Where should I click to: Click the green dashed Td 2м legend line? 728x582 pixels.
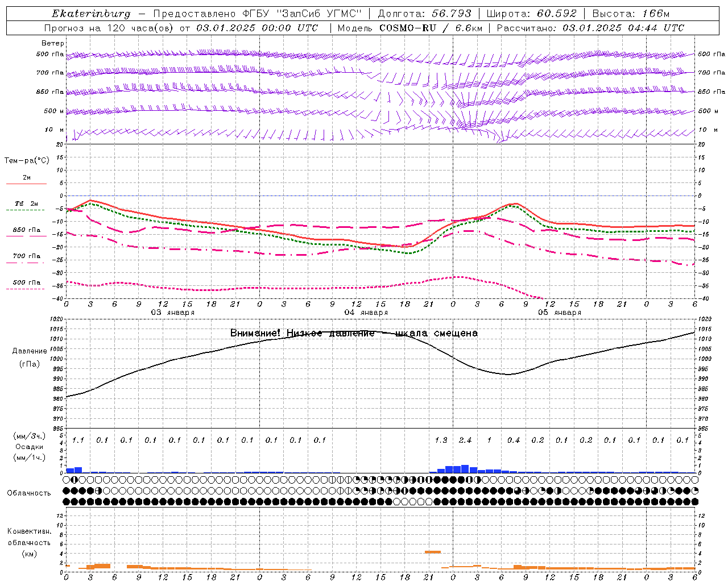[26, 210]
